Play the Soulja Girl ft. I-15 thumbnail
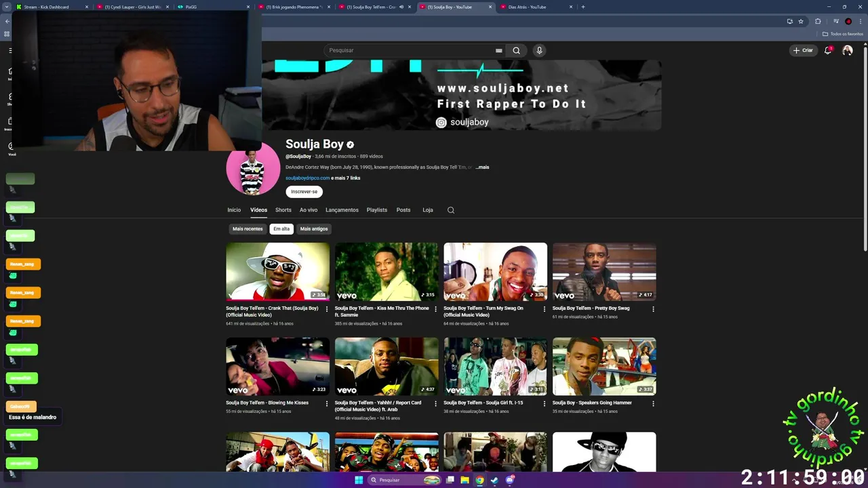 tap(495, 367)
